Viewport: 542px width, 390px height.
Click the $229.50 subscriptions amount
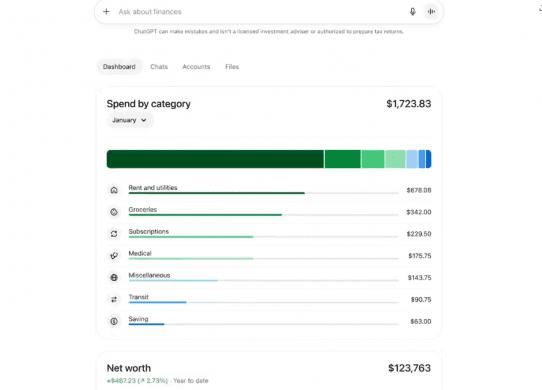(419, 234)
